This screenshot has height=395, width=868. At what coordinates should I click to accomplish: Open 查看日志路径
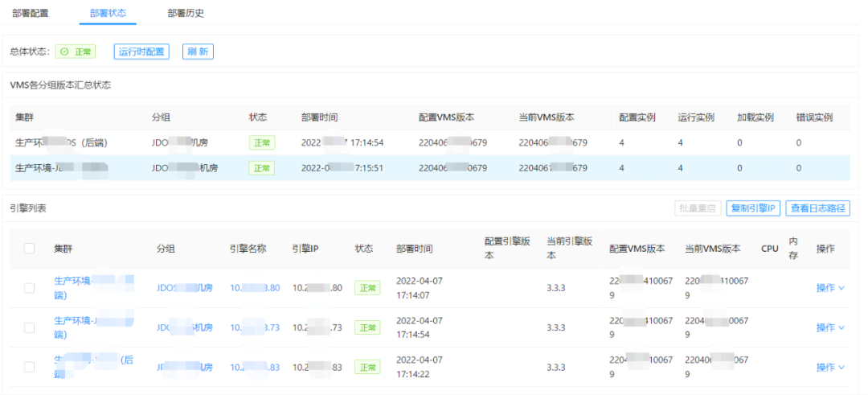coord(817,208)
